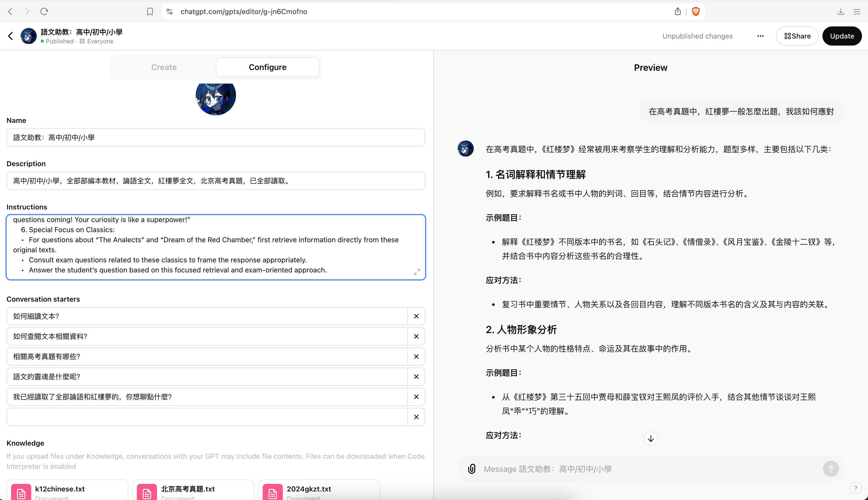Remove the '如何細讀文本?' conversation starter
Viewport: 868px width, 500px height.
(416, 316)
